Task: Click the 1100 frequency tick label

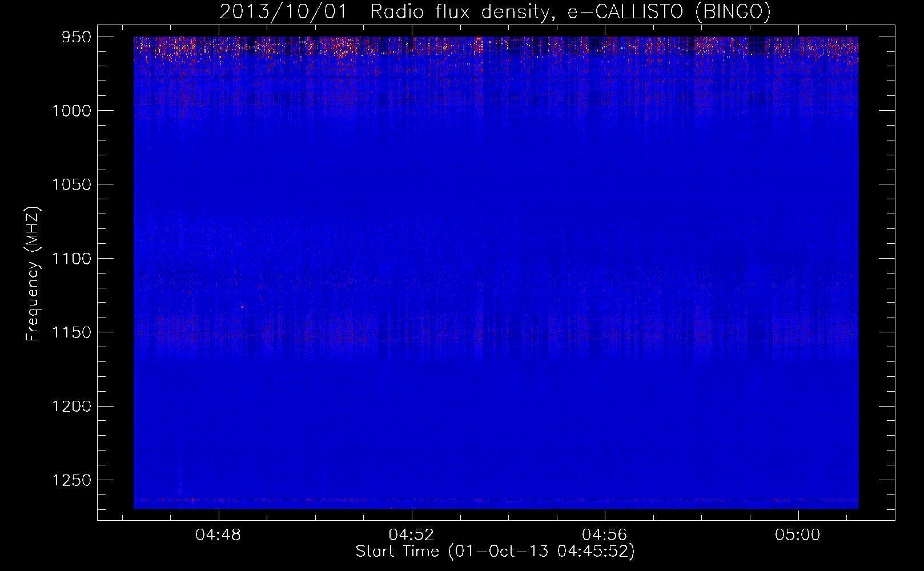Action: pyautogui.click(x=71, y=259)
